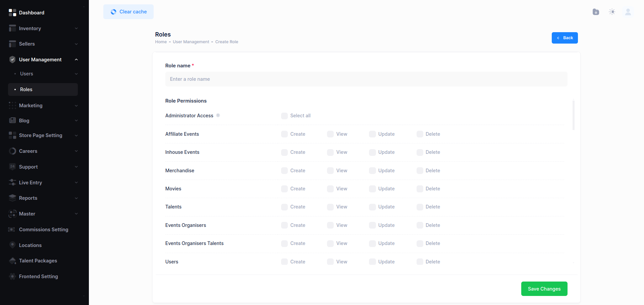Click the Frontend Setting sidebar icon
The width and height of the screenshot is (644, 305).
[x=12, y=277]
